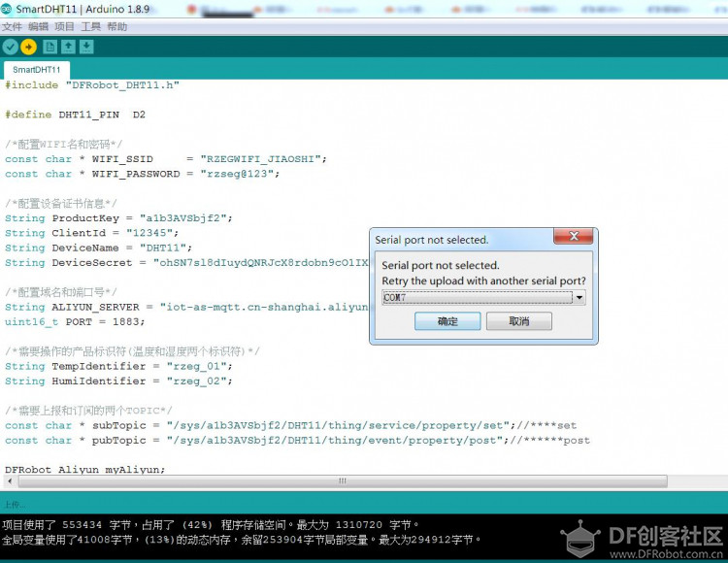Image resolution: width=728 pixels, height=563 pixels.
Task: Click the 上传 status label
Action: (x=15, y=505)
